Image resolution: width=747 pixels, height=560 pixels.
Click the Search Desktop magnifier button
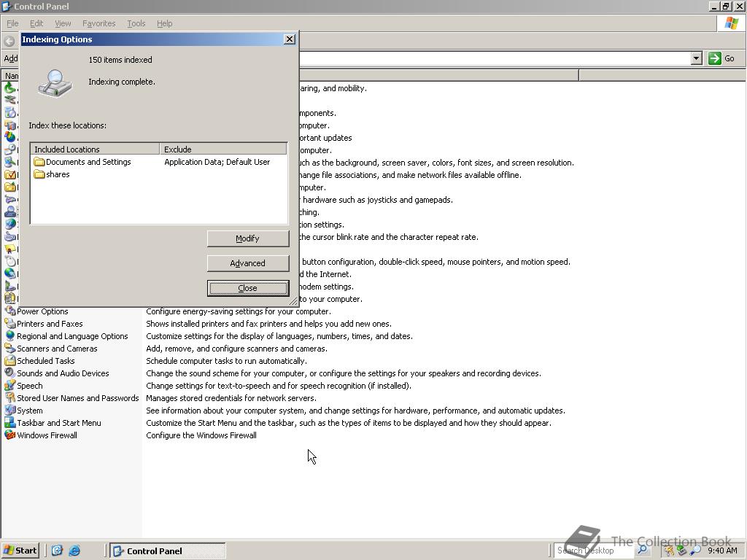tap(642, 550)
